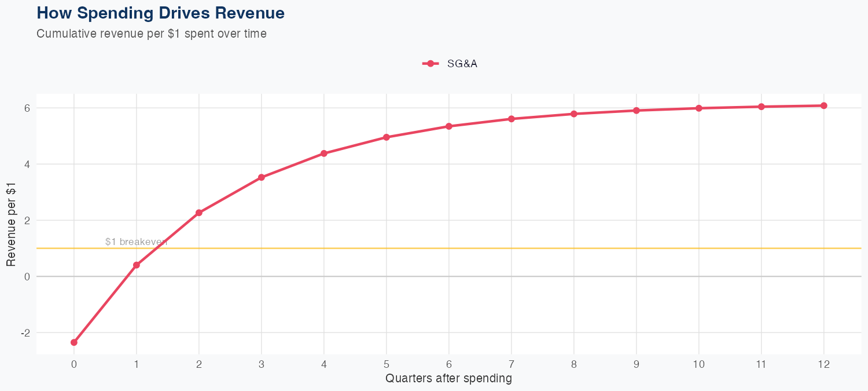Select the SG&A data point at quarter 1

click(x=137, y=265)
